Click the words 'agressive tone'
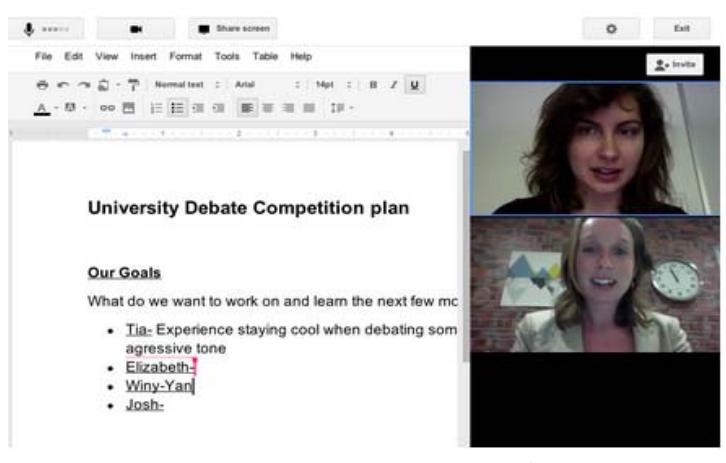 click(x=176, y=349)
